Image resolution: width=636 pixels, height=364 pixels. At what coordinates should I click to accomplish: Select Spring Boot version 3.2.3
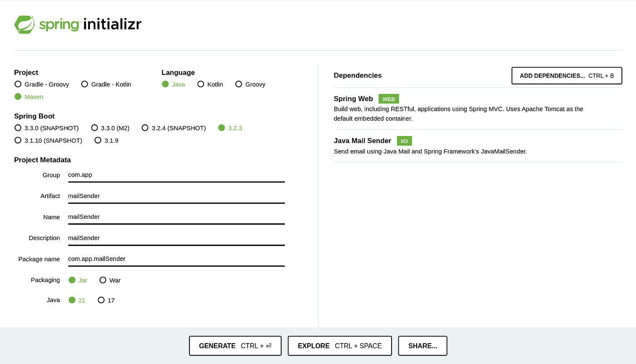[230, 128]
